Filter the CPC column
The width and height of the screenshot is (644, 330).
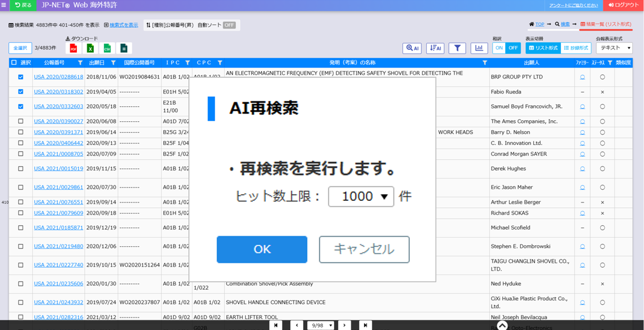click(220, 62)
